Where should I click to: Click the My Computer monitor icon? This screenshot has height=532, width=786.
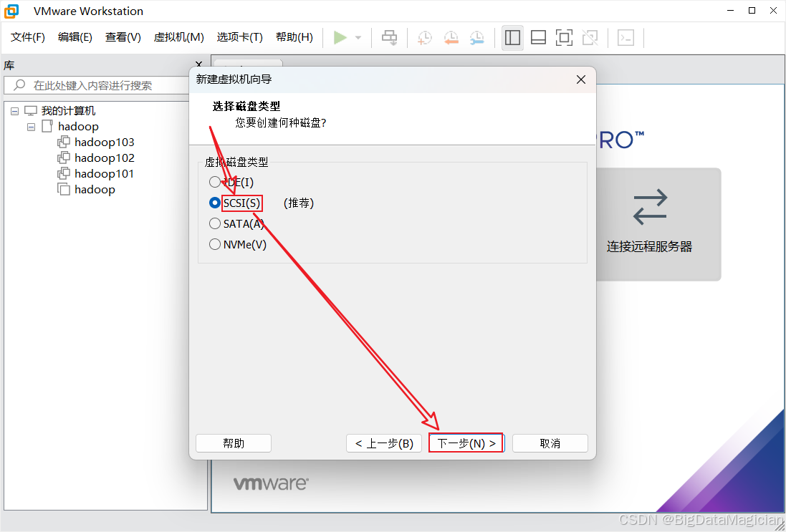tap(31, 111)
